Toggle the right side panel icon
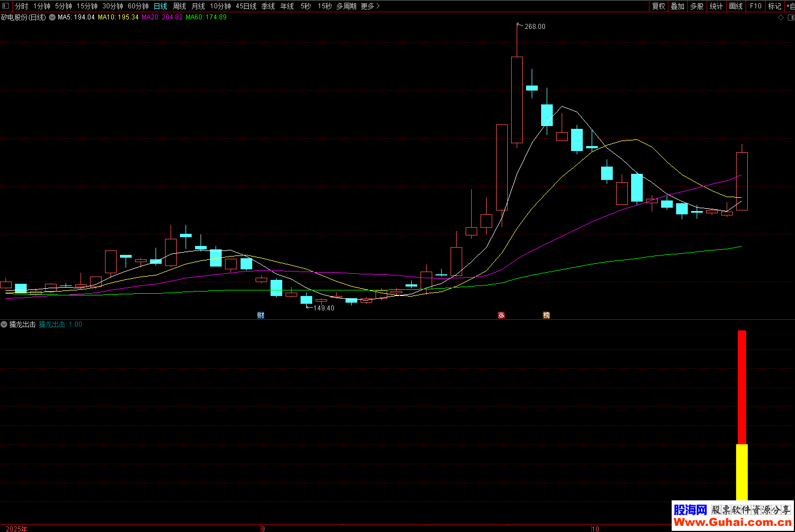 [x=791, y=18]
